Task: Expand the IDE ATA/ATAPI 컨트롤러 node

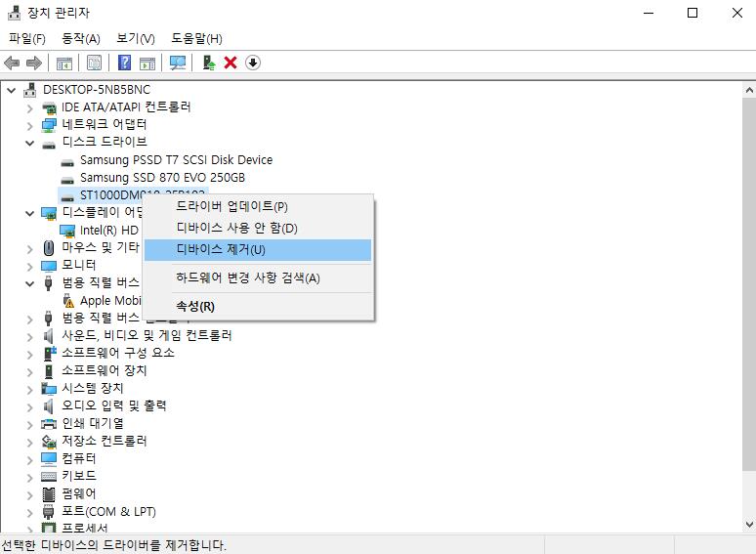Action: [x=30, y=107]
